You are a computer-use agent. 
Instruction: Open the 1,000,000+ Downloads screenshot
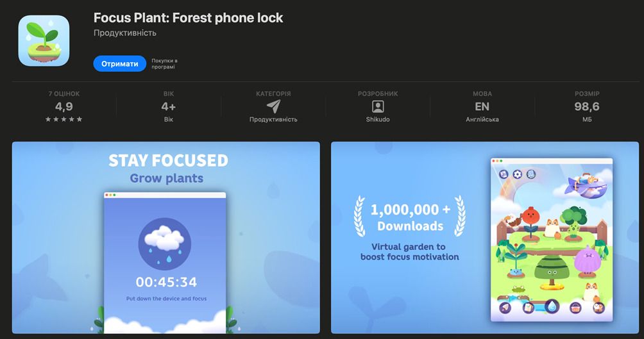pyautogui.click(x=485, y=238)
